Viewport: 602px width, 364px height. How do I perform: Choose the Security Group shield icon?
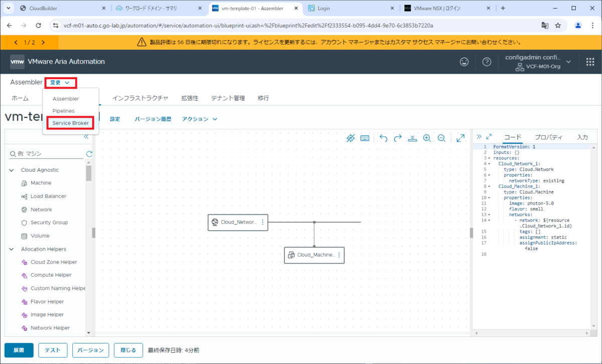pyautogui.click(x=24, y=223)
